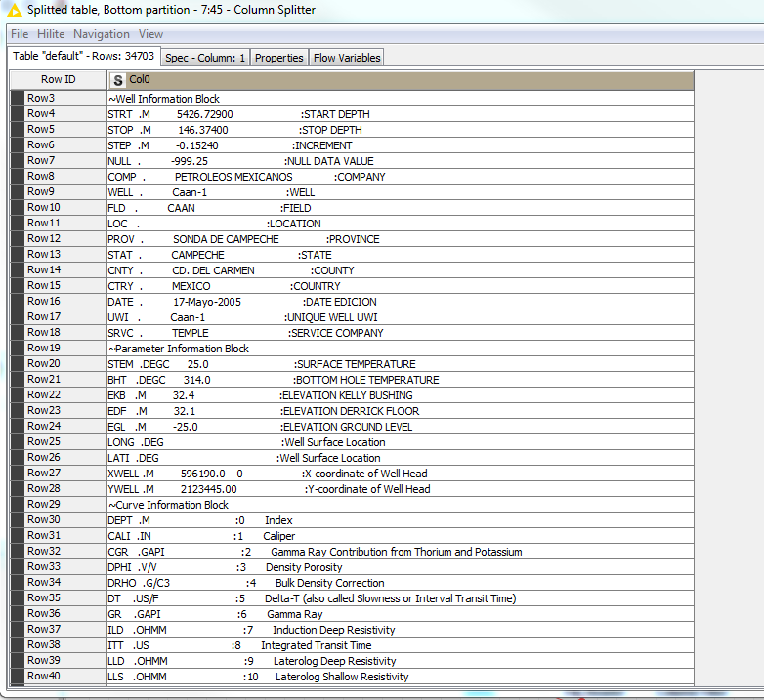Click the CD. DEL CARMEN county cell
The image size is (764, 700).
(x=401, y=270)
